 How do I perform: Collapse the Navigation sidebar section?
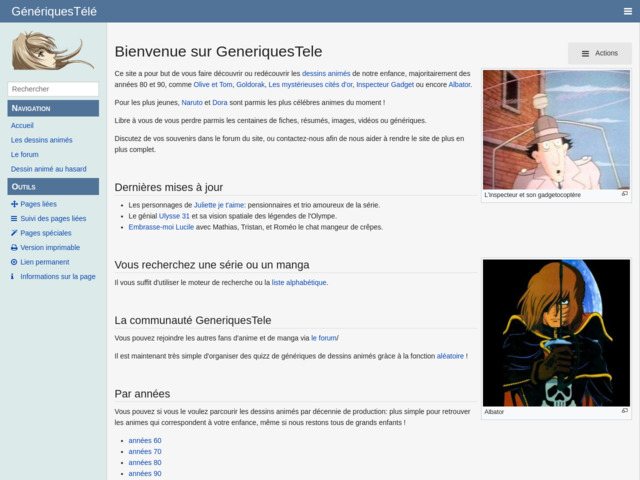53,107
